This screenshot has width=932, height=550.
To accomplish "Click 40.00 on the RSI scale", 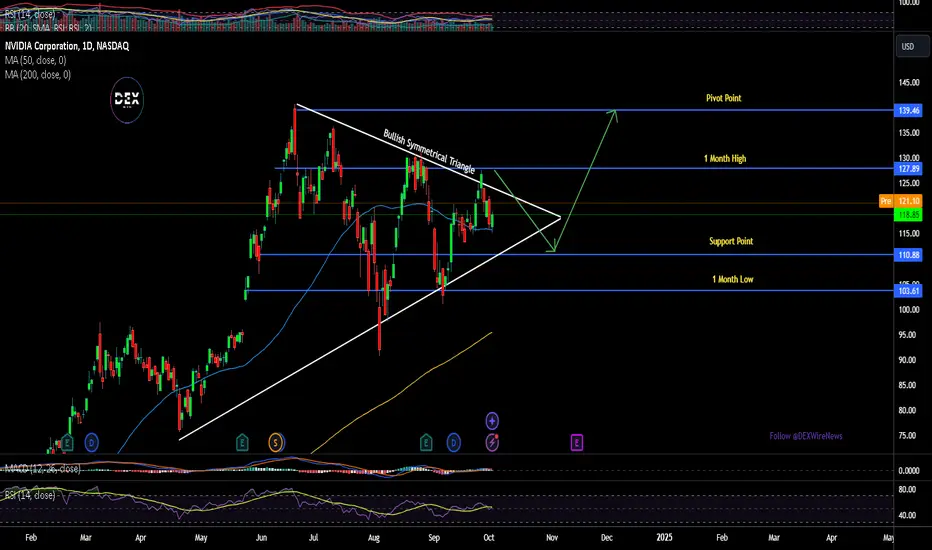I will tap(909, 515).
